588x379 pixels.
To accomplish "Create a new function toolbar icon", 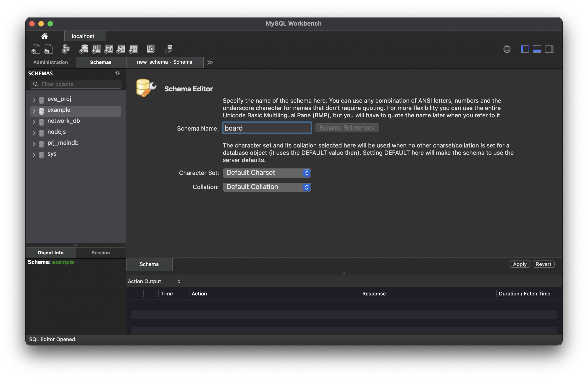I will pos(133,49).
